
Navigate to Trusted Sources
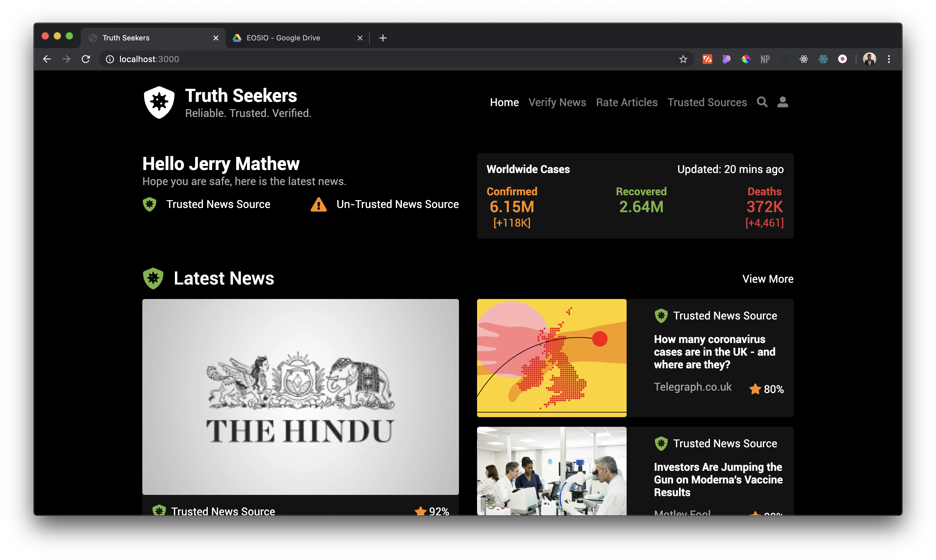[707, 102]
